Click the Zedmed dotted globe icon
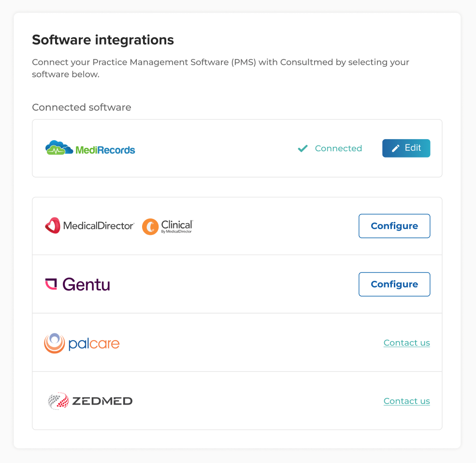Viewport: 476px width, 463px height. [58, 401]
